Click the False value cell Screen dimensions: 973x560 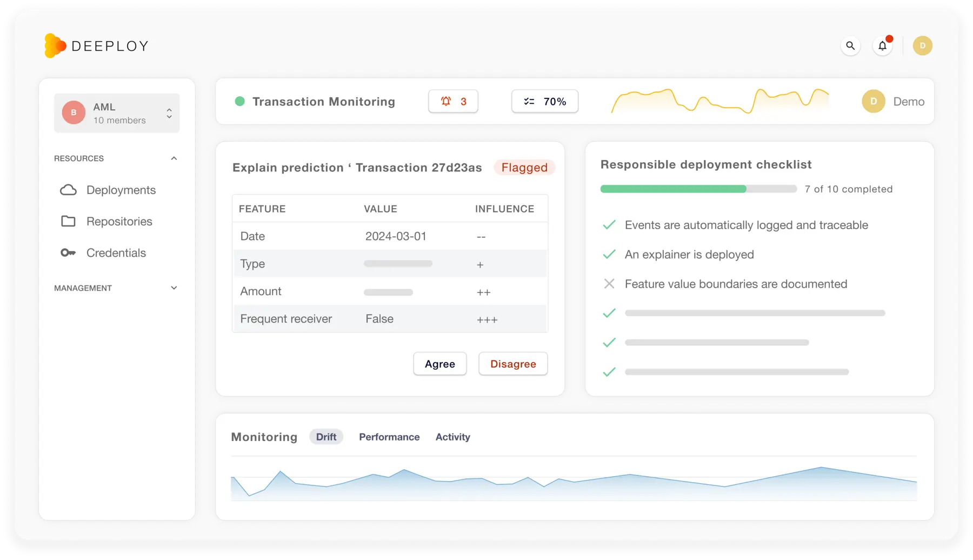tap(379, 319)
